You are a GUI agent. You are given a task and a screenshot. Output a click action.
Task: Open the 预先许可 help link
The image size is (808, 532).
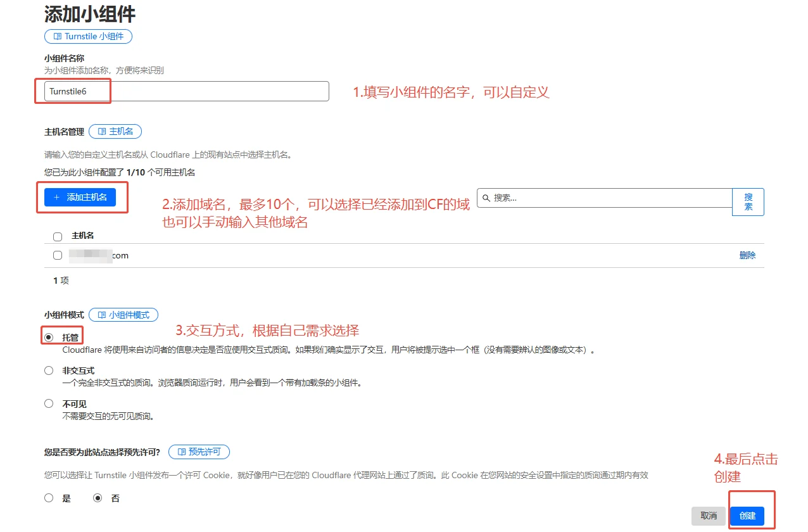pos(199,452)
